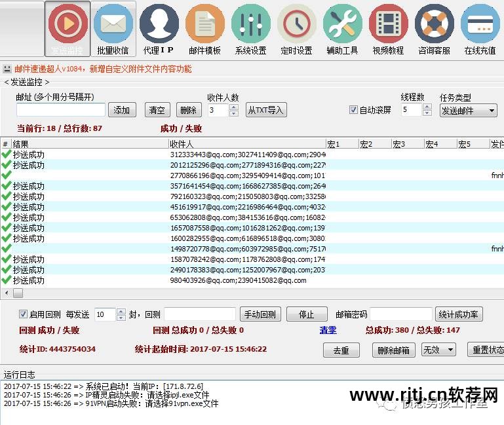
Task: Click the 从TXT导入 import button
Action: [x=266, y=110]
